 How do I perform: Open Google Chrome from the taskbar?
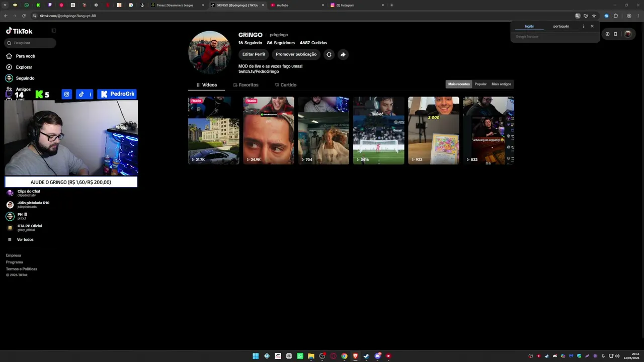(x=344, y=356)
